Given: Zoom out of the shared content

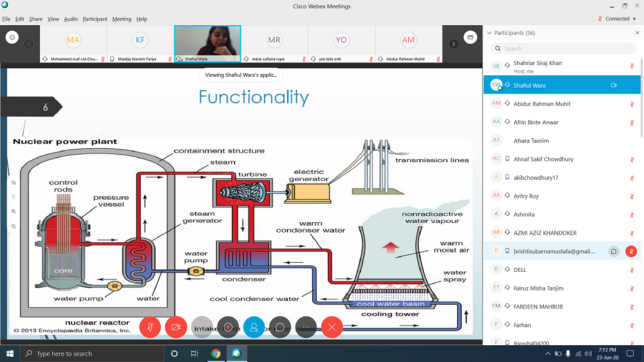Looking at the screenshot, I should tap(14, 226).
